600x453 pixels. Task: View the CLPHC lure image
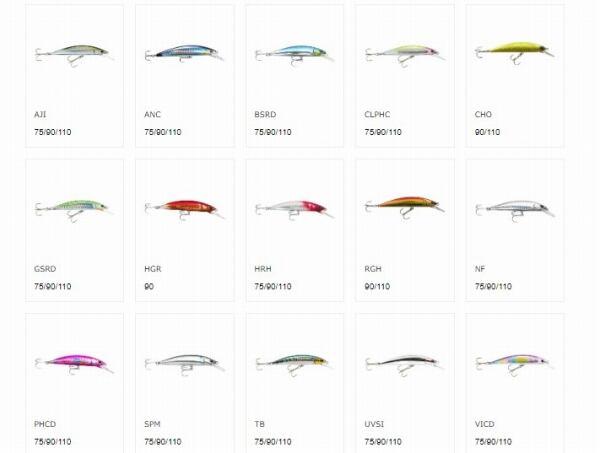405,56
